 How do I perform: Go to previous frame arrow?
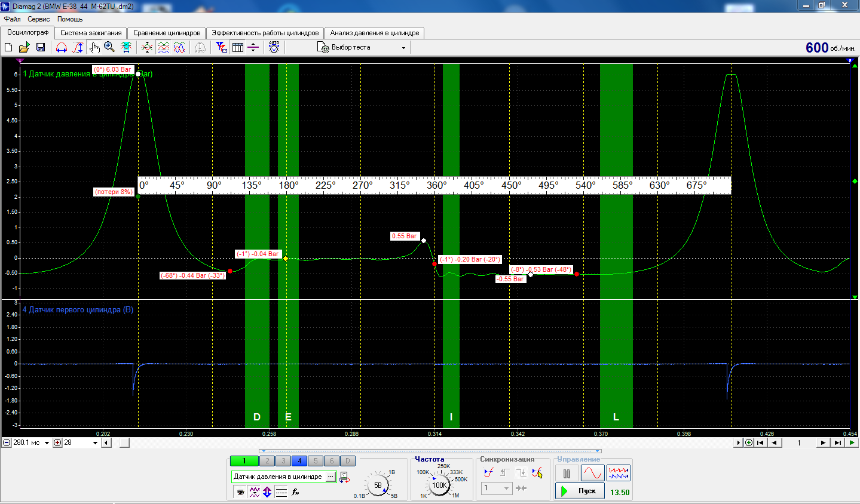pos(775,442)
